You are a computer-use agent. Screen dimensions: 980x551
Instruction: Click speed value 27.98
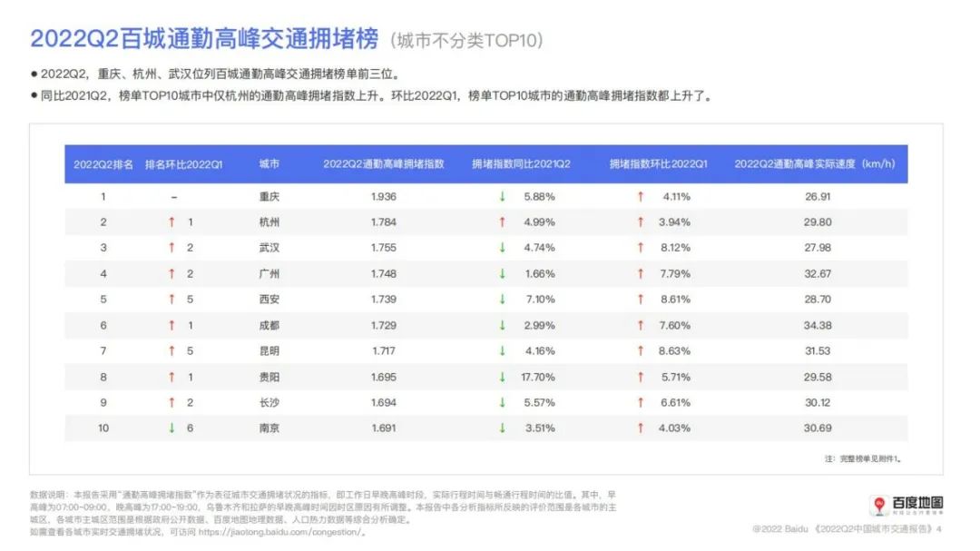818,248
